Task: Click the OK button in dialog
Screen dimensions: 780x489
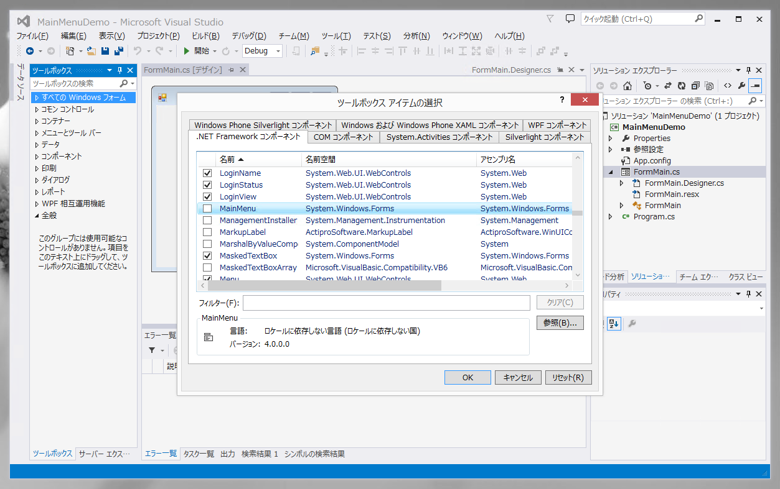Action: point(468,378)
